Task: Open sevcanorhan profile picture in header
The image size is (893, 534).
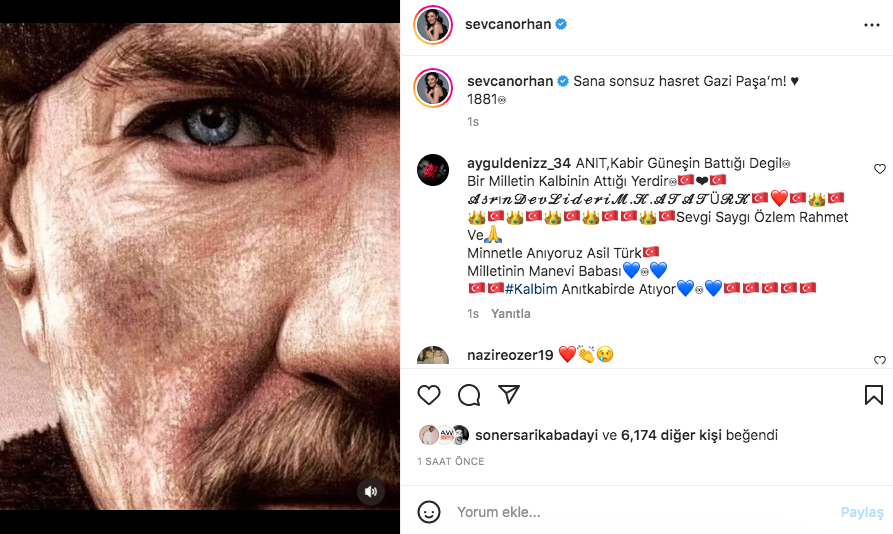Action: coord(433,24)
